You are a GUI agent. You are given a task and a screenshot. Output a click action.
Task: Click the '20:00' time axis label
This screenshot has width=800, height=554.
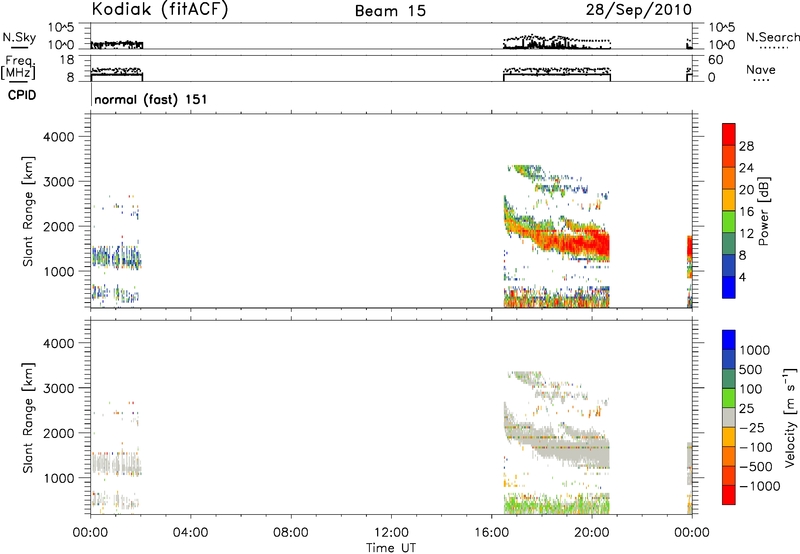(591, 533)
